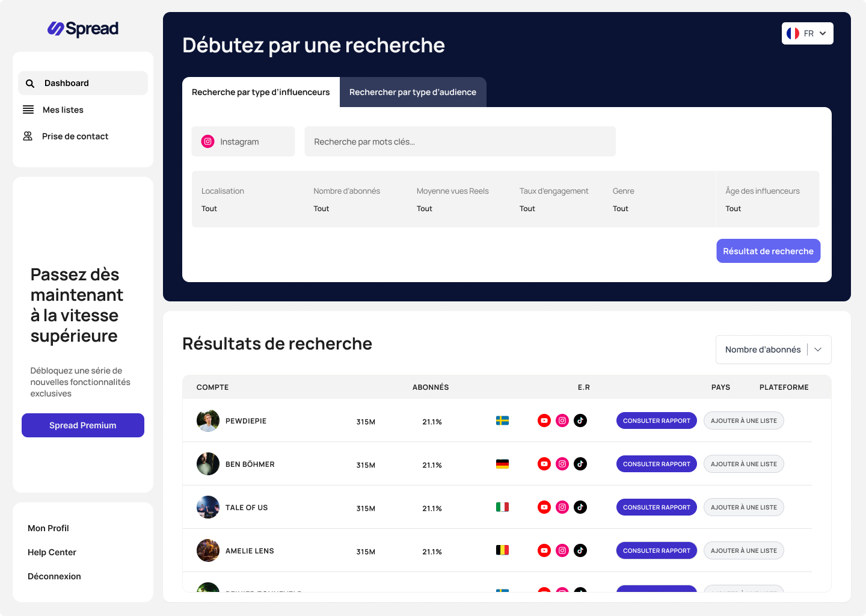This screenshot has height=616, width=866.
Task: Click Ajouter à une liste for TALE OF US
Action: tap(744, 507)
